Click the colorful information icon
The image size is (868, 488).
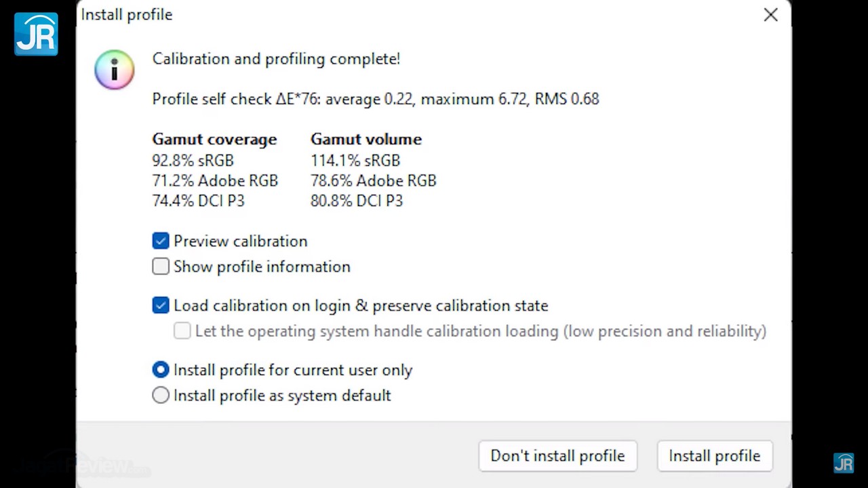click(114, 69)
